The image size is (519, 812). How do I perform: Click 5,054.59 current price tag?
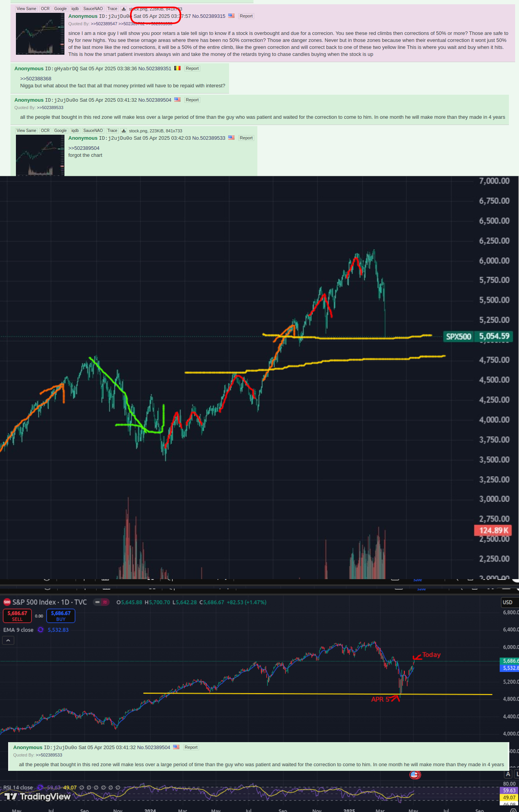coord(494,337)
